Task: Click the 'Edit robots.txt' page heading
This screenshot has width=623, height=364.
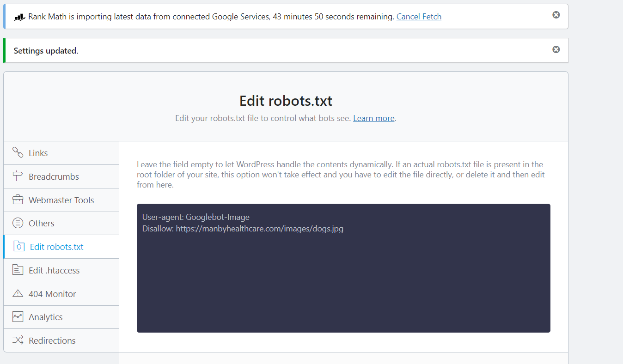Action: tap(286, 101)
